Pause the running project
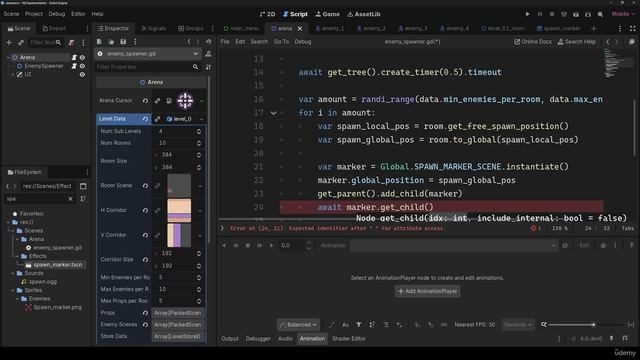Screen dimensions: 640x360 (x=540, y=14)
